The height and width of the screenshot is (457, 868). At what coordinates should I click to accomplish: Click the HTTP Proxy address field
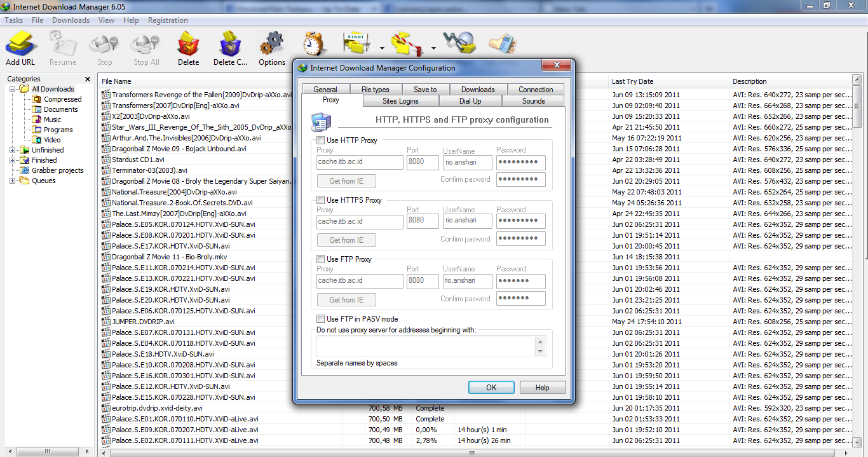tap(360, 162)
